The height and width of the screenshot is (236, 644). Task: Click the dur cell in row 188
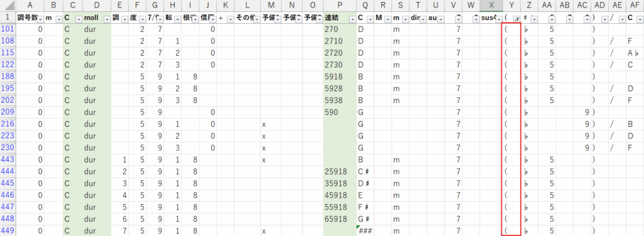[x=96, y=77]
